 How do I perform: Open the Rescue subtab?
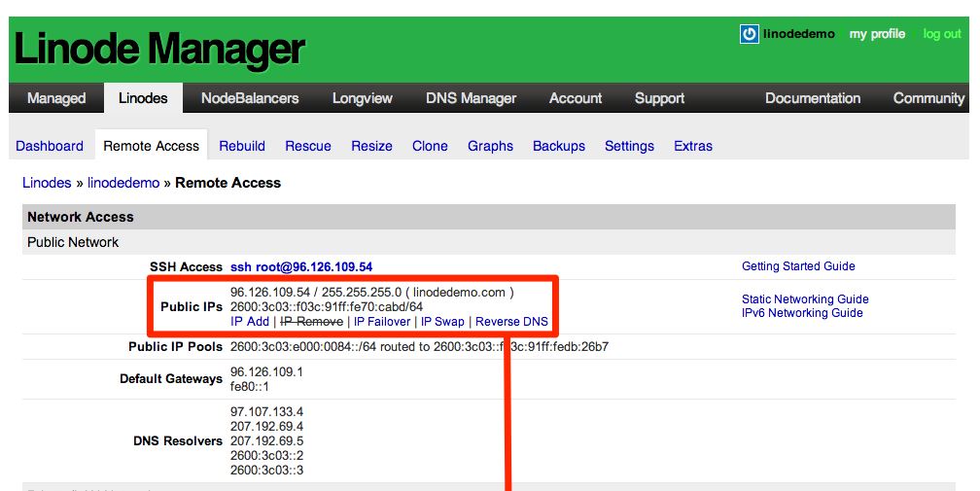(308, 146)
